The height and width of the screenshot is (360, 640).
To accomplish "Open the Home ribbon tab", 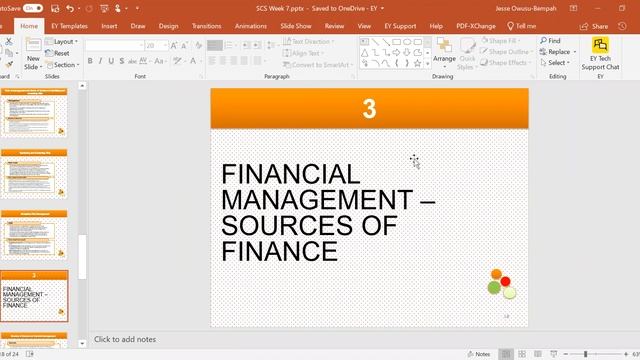I will coord(29,26).
